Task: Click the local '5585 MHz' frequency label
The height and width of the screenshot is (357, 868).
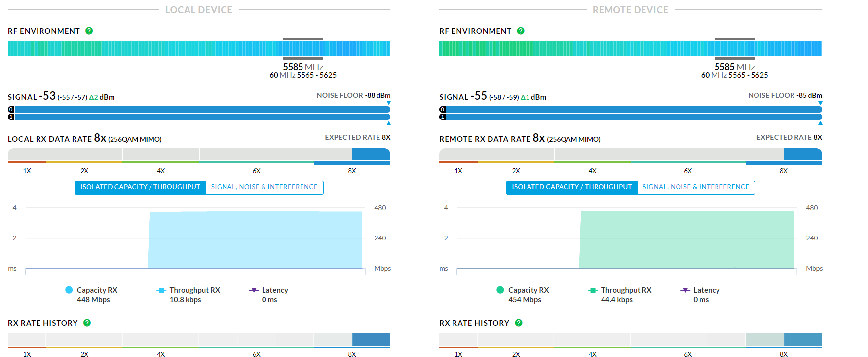Action: pos(303,67)
